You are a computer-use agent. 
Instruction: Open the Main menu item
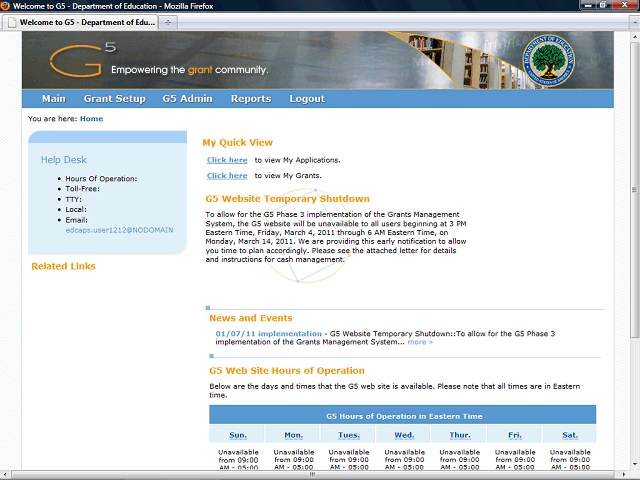click(54, 99)
